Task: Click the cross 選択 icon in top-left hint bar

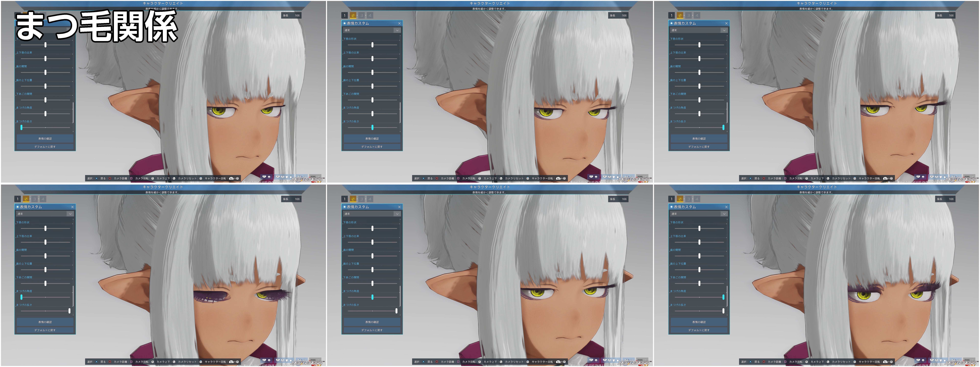Action: pyautogui.click(x=97, y=178)
